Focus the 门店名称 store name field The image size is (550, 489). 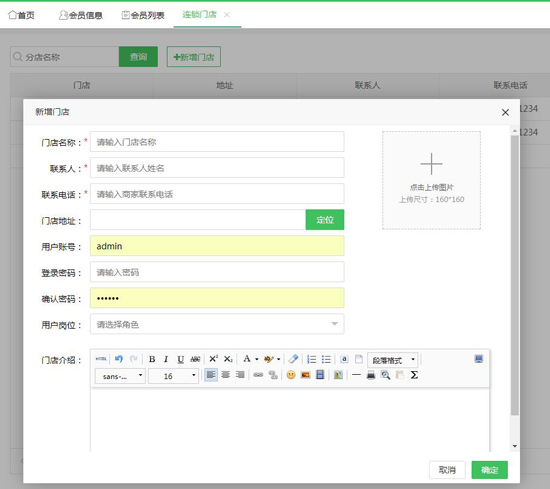(217, 142)
